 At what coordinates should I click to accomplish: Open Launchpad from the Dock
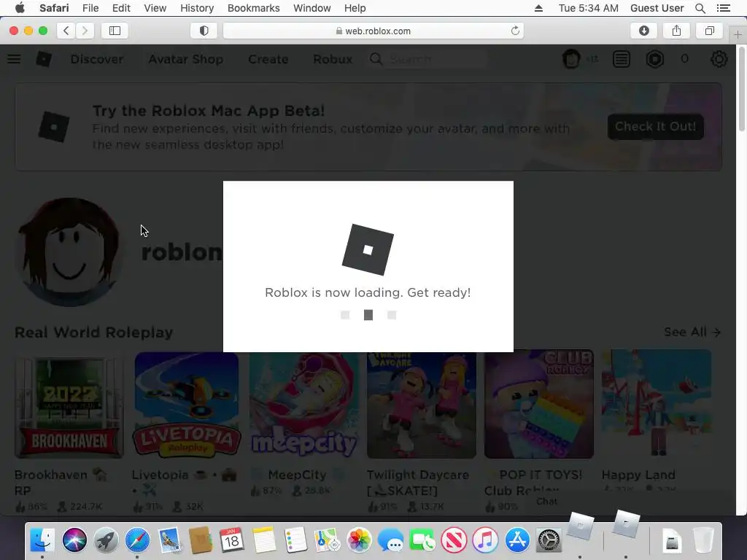click(106, 540)
